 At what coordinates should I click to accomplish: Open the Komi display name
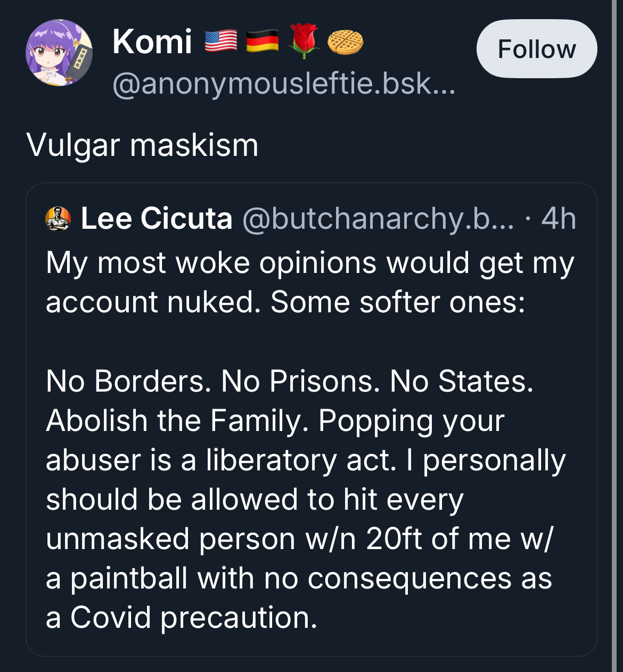click(152, 42)
